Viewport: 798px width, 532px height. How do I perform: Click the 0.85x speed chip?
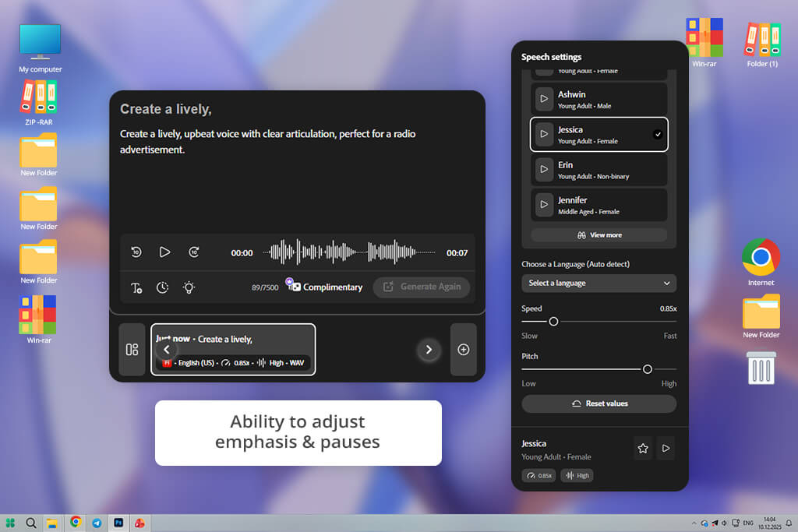(x=538, y=476)
